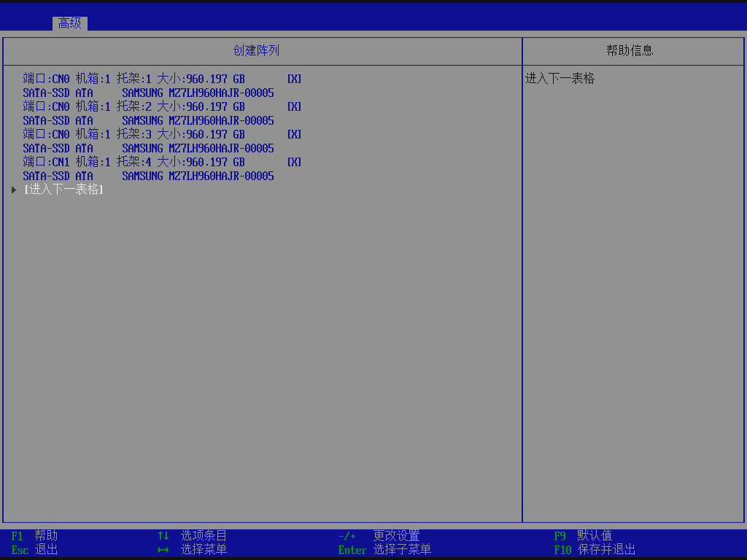Toggle the checkbox for the tray 1 drive
Viewport: 747px width, 560px height.
pyautogui.click(x=294, y=79)
